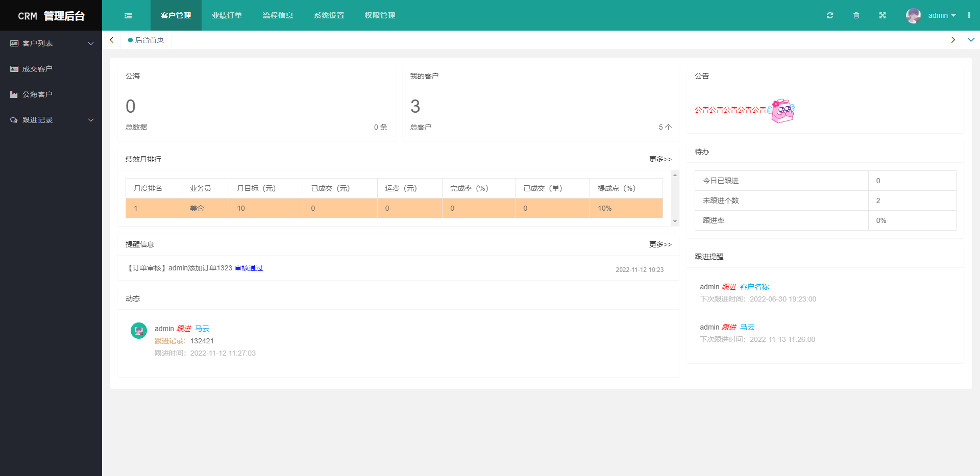Switch to 业绩订单 top menu
This screenshot has height=476, width=980.
tap(227, 15)
